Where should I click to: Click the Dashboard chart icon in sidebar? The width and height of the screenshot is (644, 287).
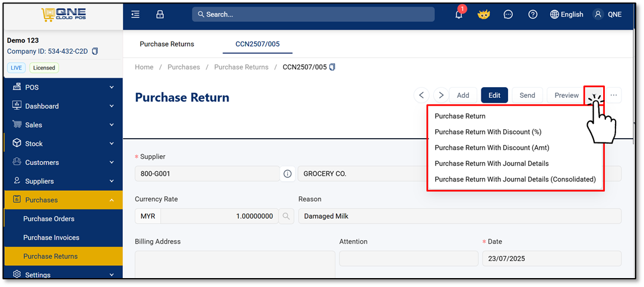[17, 106]
